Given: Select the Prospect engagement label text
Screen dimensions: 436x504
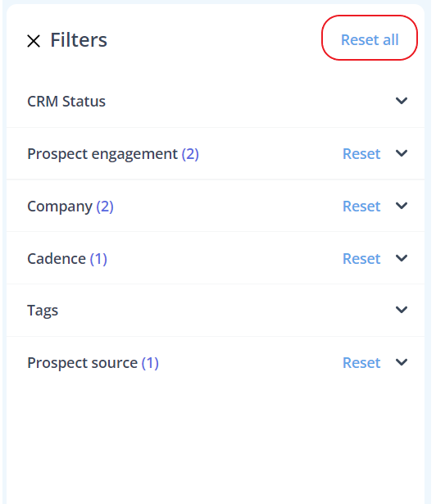Looking at the screenshot, I should click(102, 154).
